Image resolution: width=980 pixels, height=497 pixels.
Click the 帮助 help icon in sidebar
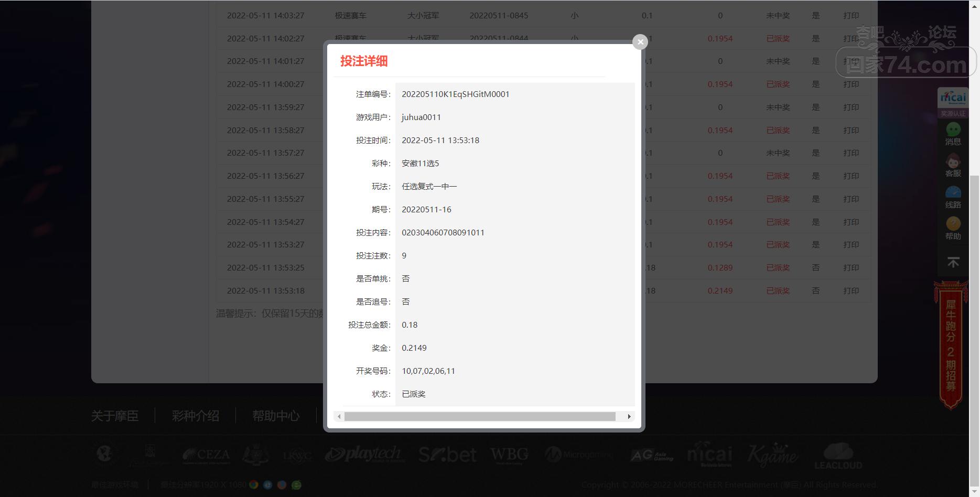pos(953,229)
